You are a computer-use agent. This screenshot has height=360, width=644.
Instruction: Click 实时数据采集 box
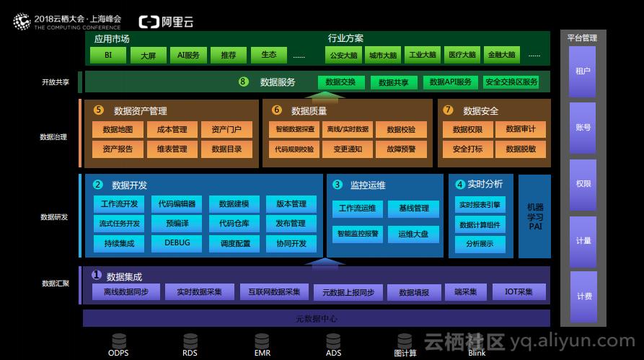pyautogui.click(x=200, y=291)
